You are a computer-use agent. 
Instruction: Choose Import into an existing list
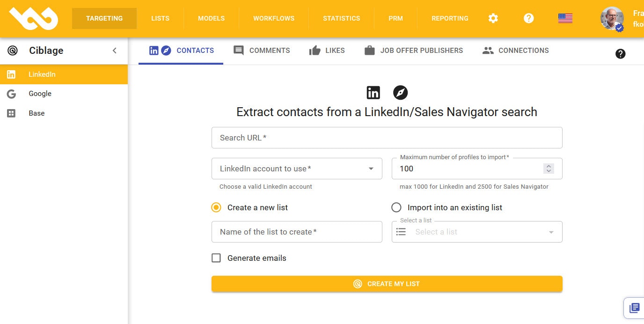447,207
